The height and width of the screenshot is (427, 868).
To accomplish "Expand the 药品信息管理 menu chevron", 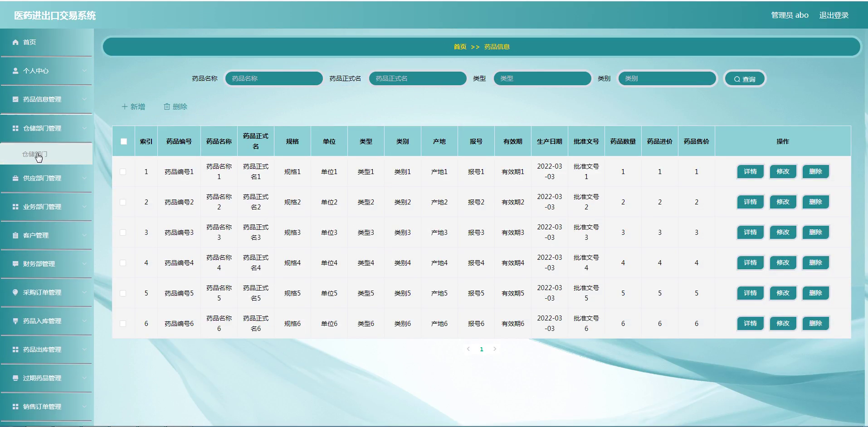I will coord(84,99).
